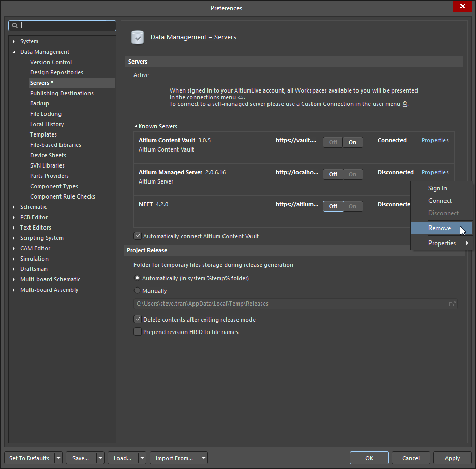Image resolution: width=476 pixels, height=469 pixels.
Task: Expand the Multi-board Assembly node
Action: coord(13,290)
